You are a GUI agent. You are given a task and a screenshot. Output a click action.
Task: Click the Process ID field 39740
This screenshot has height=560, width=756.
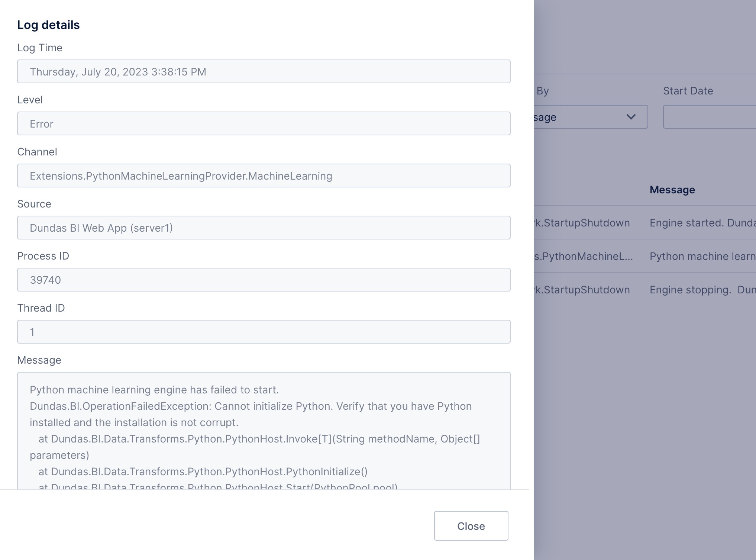263,280
